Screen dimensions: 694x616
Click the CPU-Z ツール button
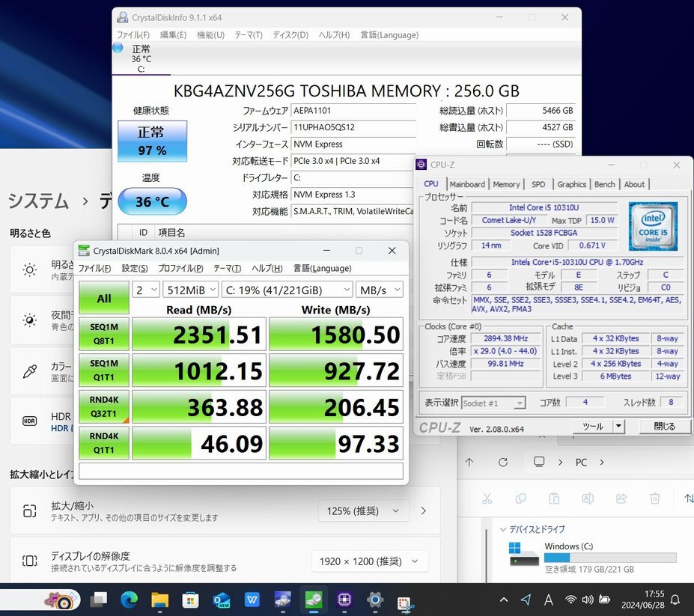click(x=593, y=427)
